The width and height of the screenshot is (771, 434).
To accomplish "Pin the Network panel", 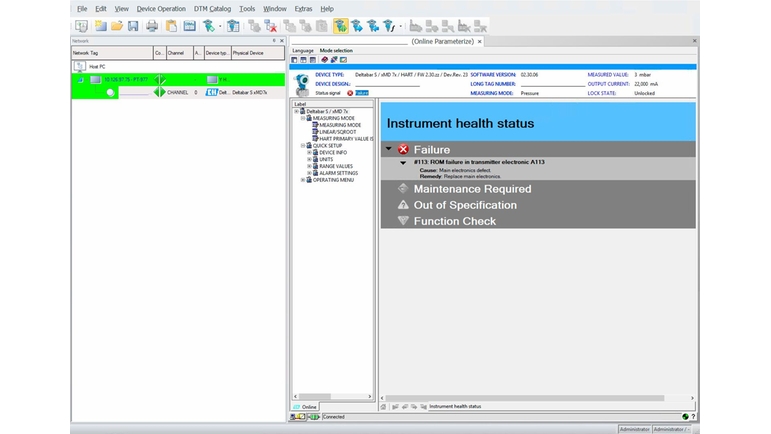I will (x=274, y=41).
